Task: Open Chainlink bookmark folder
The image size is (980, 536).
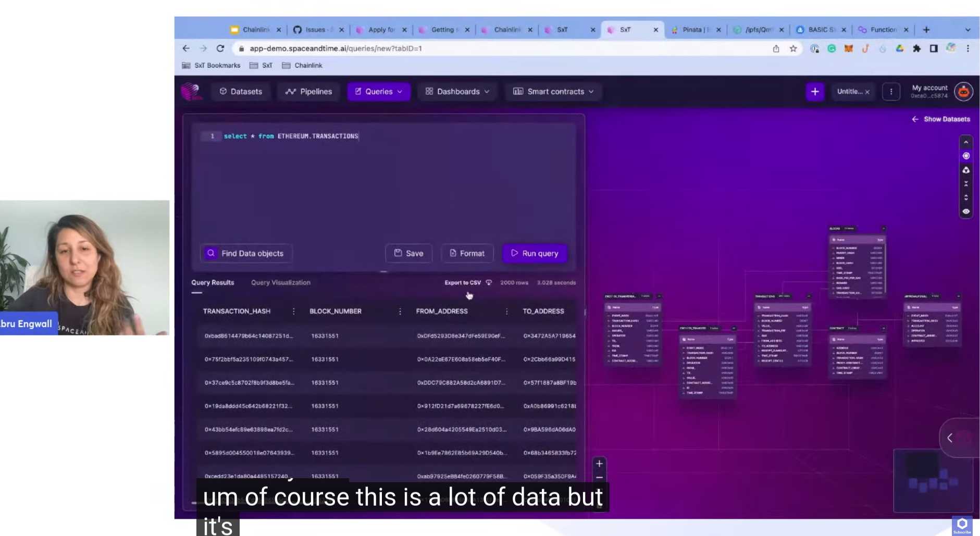Action: 302,65
